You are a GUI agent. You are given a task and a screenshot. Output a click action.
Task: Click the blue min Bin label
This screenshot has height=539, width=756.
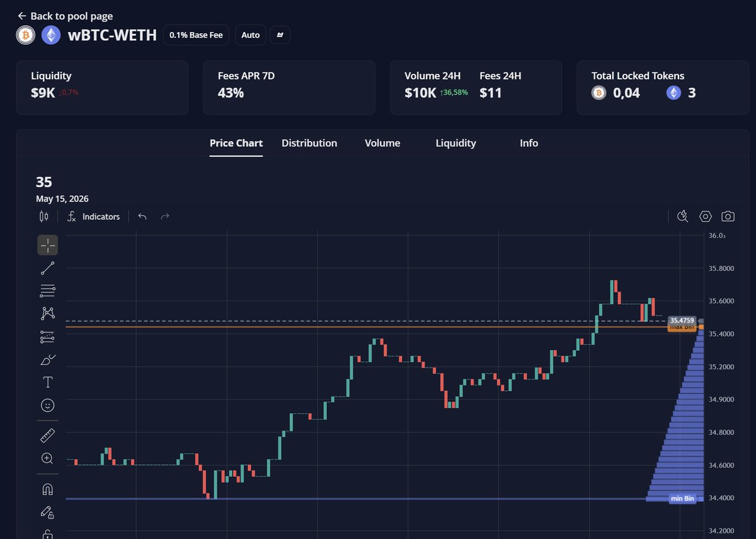tap(682, 499)
